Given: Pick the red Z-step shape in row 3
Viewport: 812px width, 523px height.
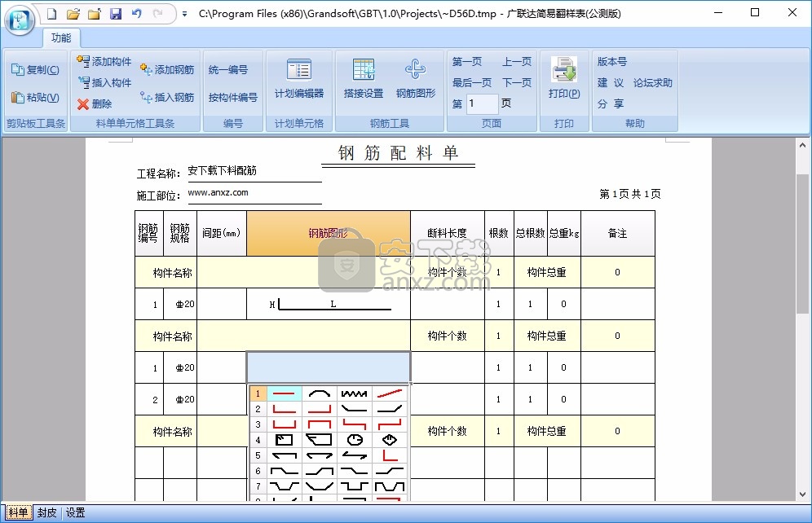Looking at the screenshot, I should coord(354,424).
